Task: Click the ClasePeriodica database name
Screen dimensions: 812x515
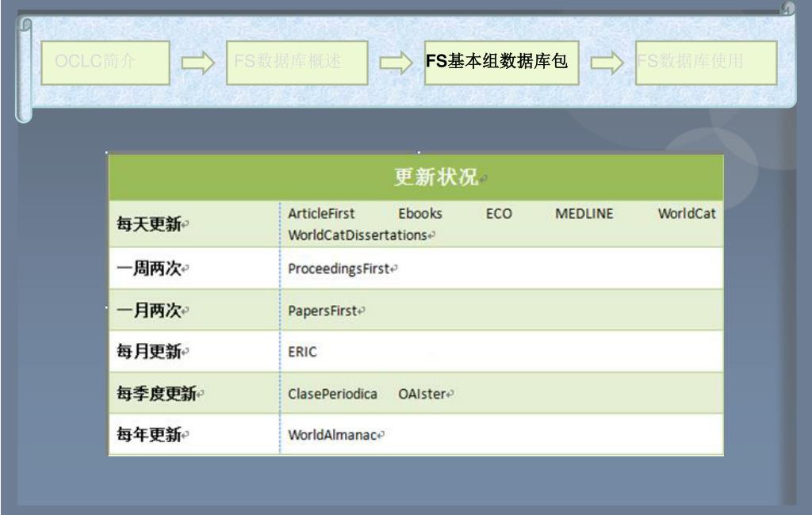Action: [332, 394]
